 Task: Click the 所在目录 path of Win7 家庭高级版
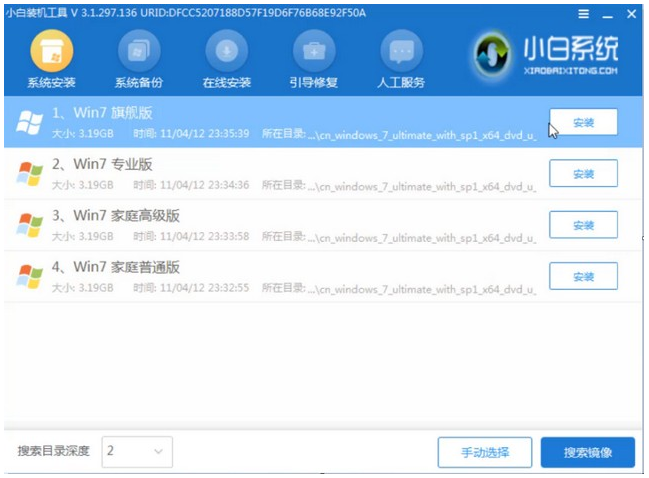click(399, 237)
